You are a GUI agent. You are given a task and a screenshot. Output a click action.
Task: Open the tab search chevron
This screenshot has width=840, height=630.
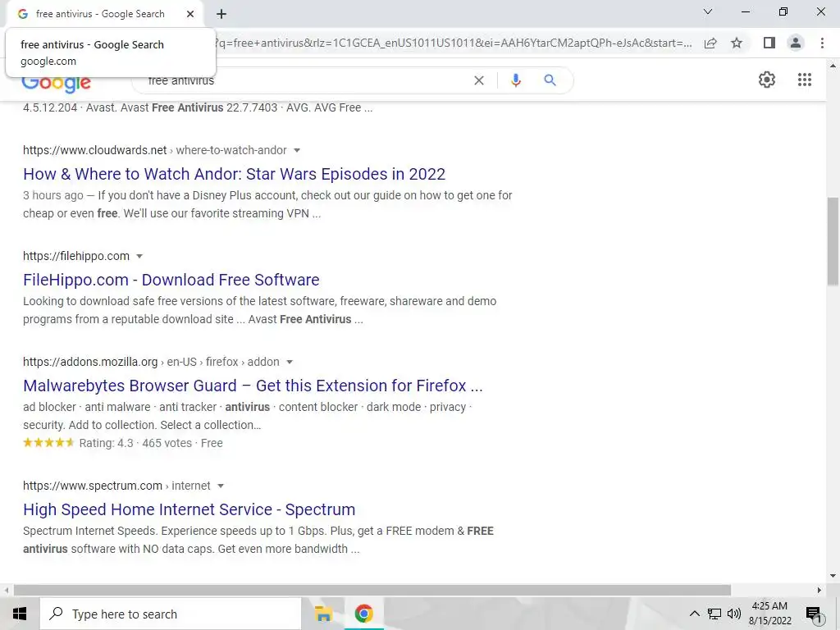click(708, 11)
